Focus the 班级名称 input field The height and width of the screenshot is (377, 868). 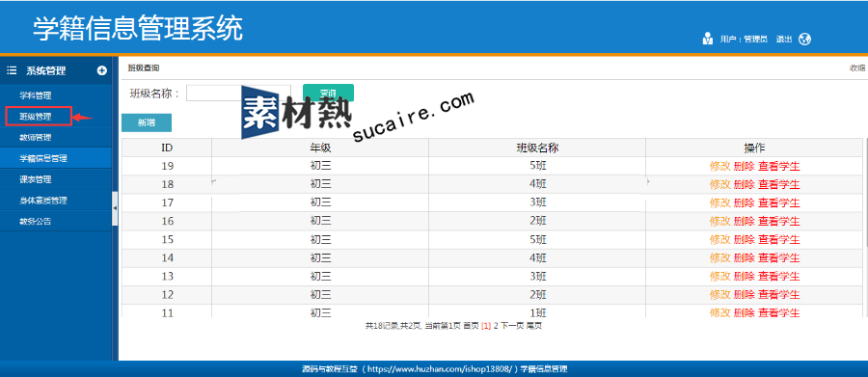(x=238, y=94)
